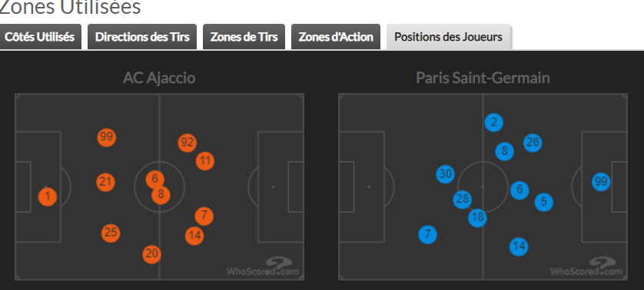Image resolution: width=644 pixels, height=290 pixels.
Task: Click Ajaccio player marker number 25
Action: (111, 233)
